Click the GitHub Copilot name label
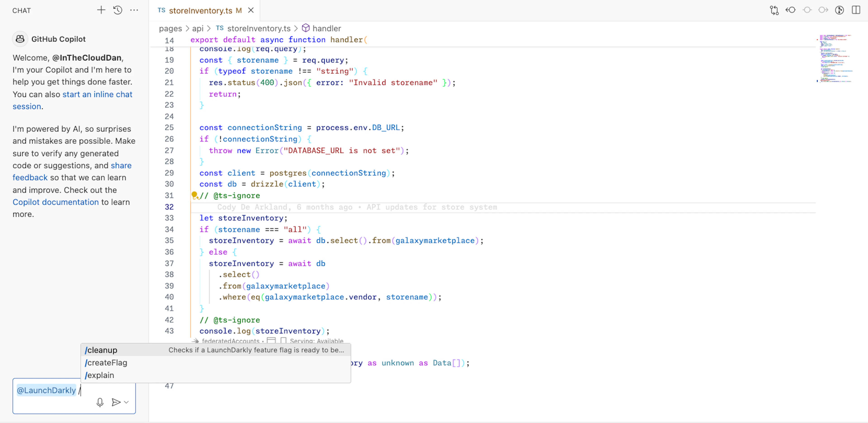This screenshot has width=868, height=423. (x=58, y=39)
